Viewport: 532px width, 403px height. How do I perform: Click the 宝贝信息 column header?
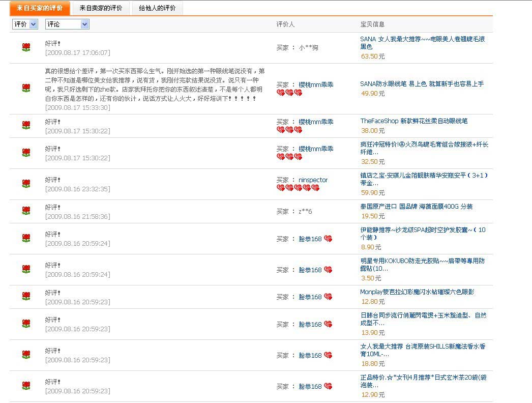[x=372, y=24]
